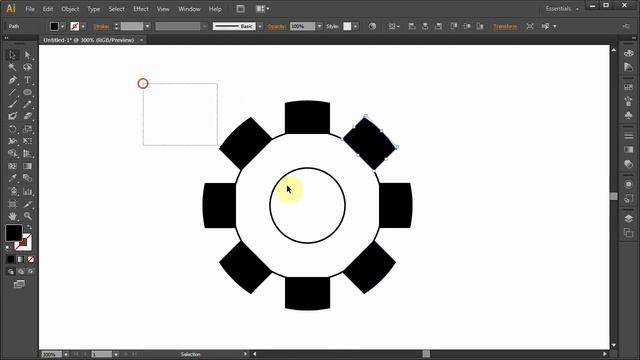The width and height of the screenshot is (640, 360).
Task: Select the Slice tool
Action: point(27,204)
